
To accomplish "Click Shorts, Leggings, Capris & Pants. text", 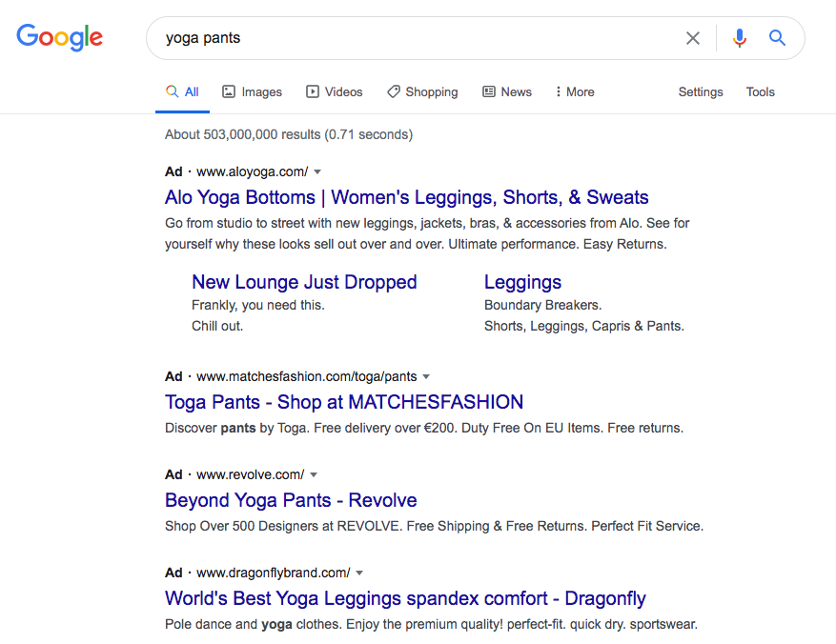I will 583,326.
